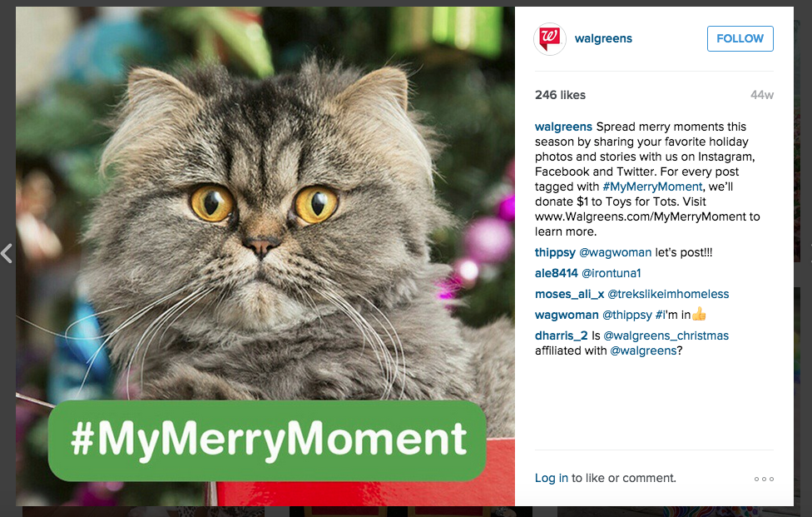812x517 pixels.
Task: Select the @irontuna1 mention
Action: click(611, 273)
